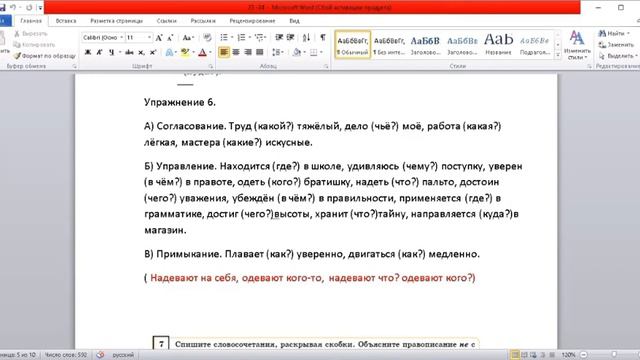Select align right icon
This screenshot has width=640, height=360.
click(248, 52)
